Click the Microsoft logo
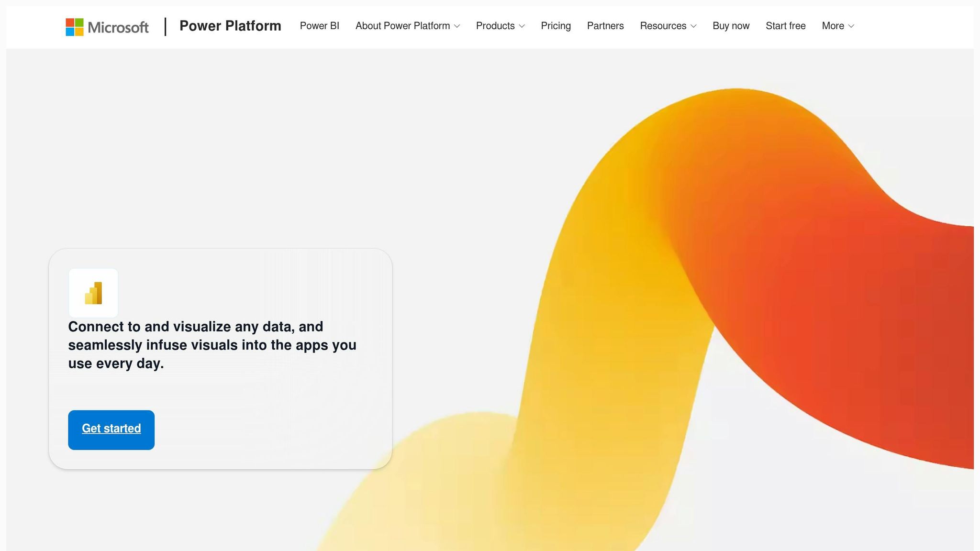This screenshot has width=980, height=551. click(107, 27)
